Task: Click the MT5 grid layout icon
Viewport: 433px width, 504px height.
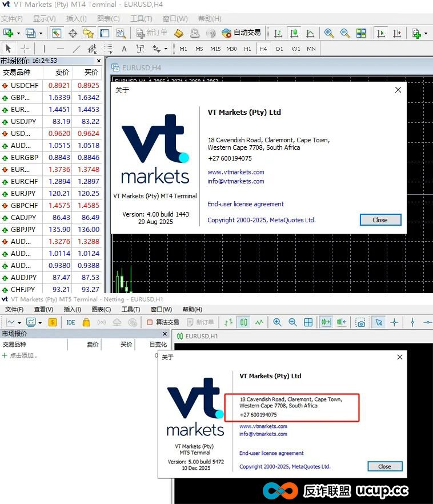Action: 308,322
